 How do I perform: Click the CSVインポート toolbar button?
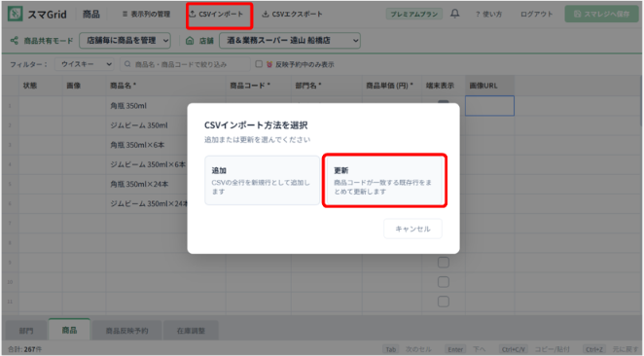216,14
